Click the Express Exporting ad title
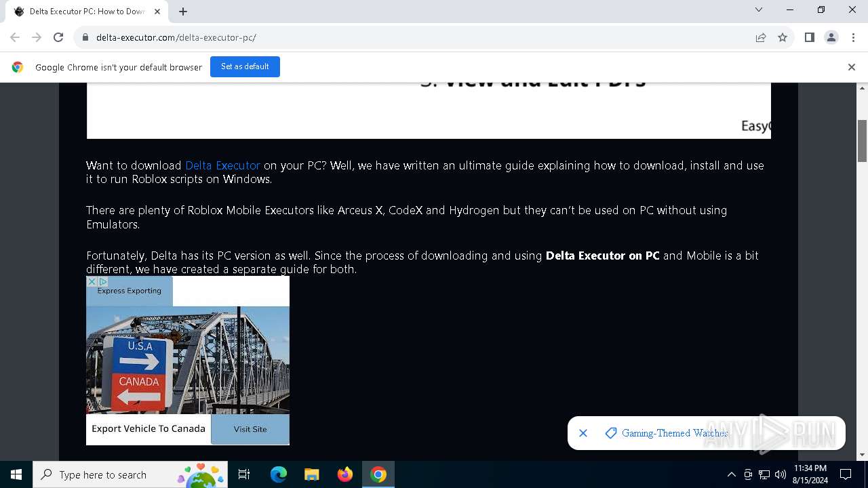Viewport: 868px width, 488px height. click(x=130, y=291)
